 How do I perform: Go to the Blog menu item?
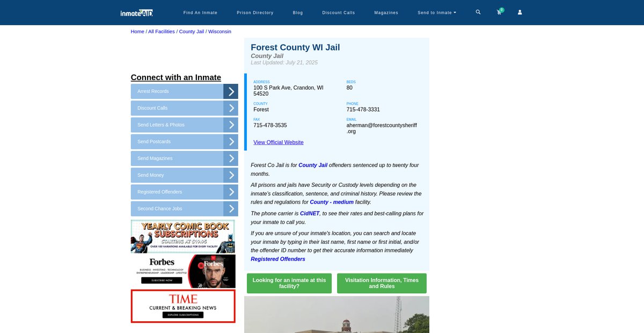tap(298, 12)
